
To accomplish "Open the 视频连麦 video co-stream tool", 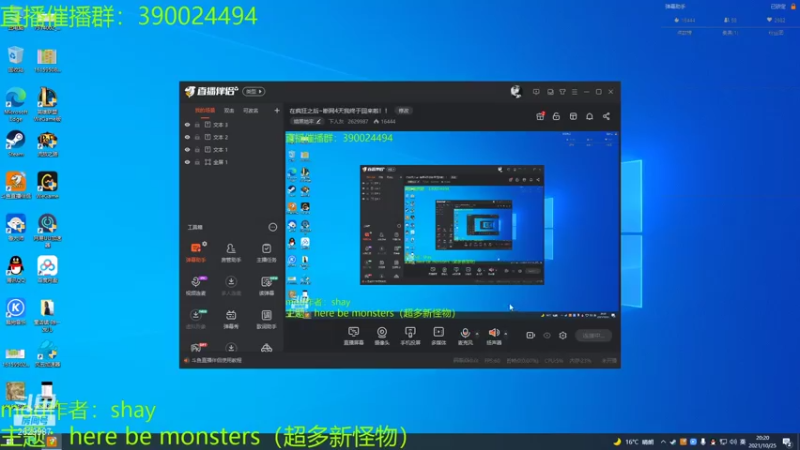I will click(195, 286).
